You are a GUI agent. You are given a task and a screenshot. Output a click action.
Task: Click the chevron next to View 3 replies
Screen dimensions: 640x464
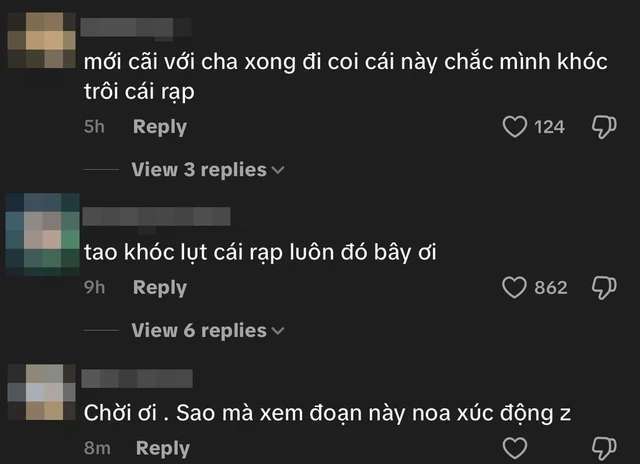click(278, 171)
